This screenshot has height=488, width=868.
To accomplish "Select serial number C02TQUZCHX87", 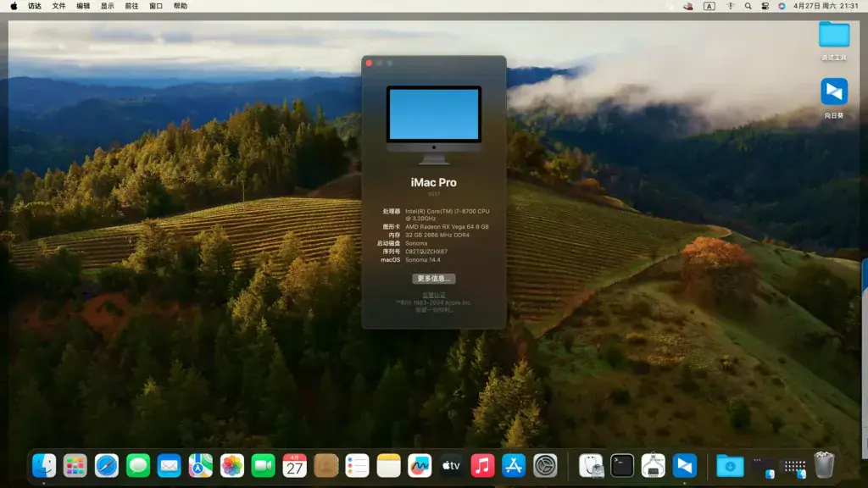I will point(426,252).
